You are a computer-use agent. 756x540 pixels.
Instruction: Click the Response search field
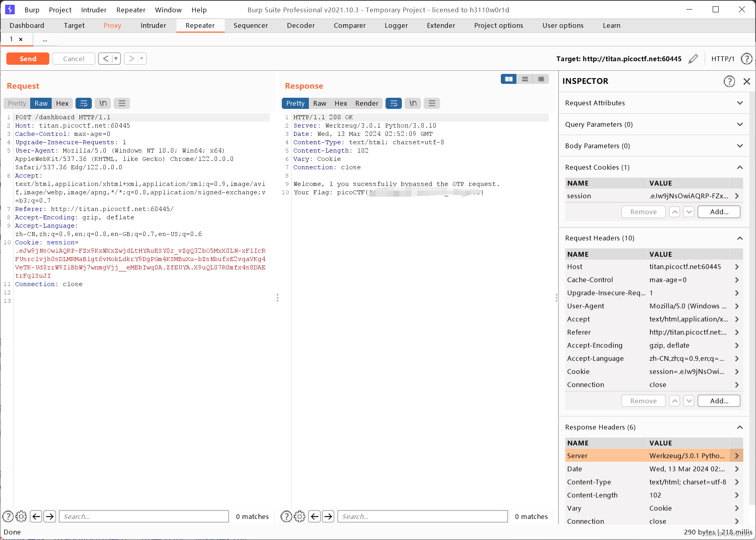coord(422,516)
